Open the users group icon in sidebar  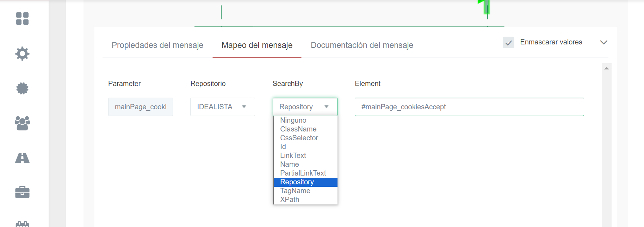(x=22, y=123)
